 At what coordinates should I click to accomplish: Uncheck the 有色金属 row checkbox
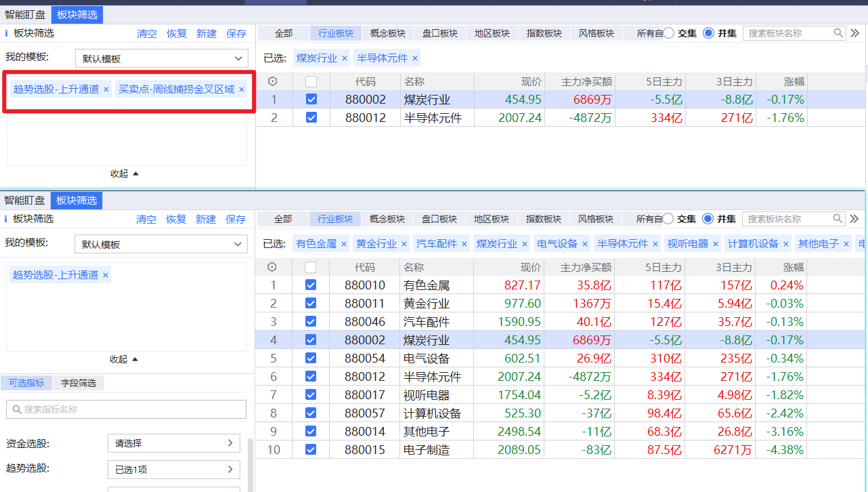(311, 285)
